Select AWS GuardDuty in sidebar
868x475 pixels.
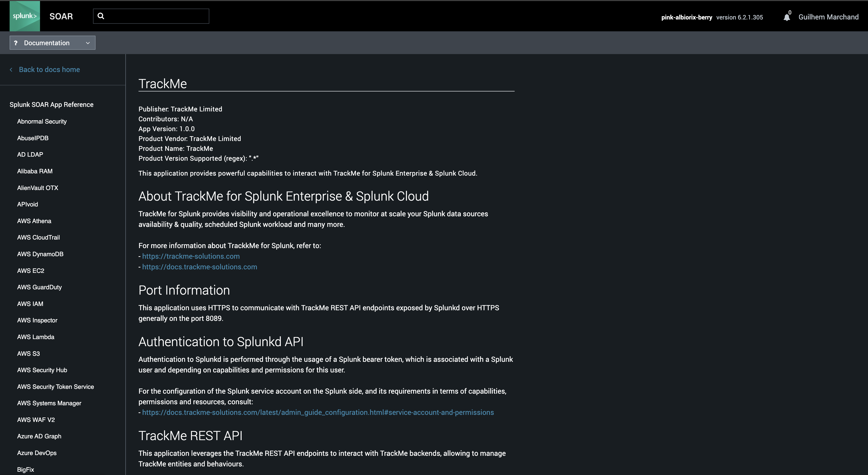[39, 287]
